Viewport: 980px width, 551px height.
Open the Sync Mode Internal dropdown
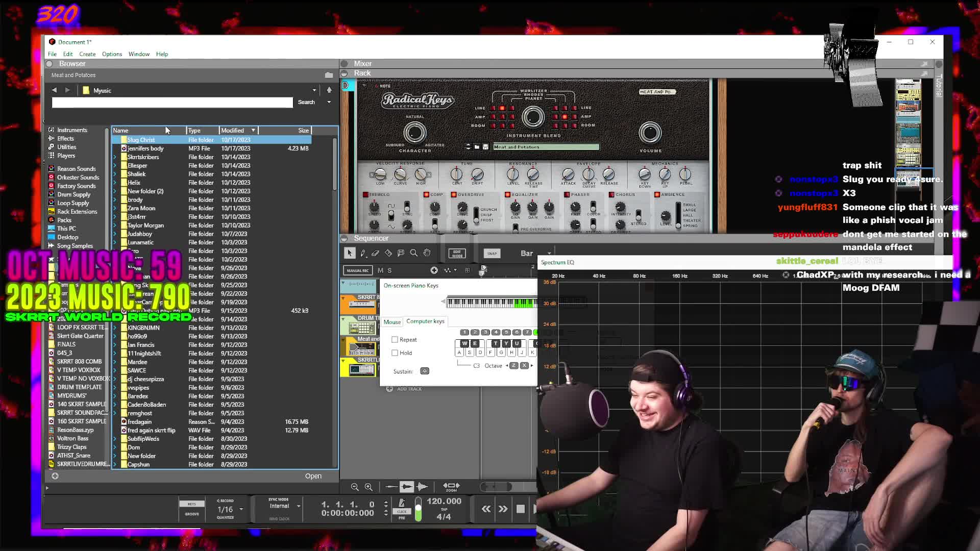299,506
